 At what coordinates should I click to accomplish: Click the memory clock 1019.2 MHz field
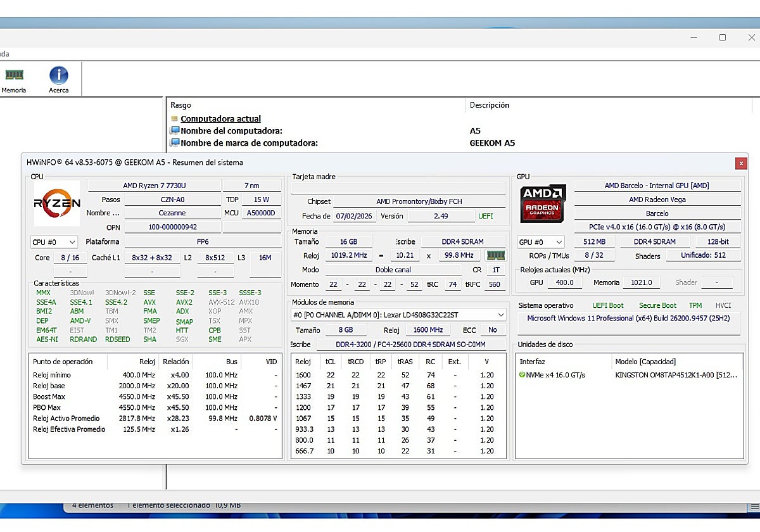[349, 255]
